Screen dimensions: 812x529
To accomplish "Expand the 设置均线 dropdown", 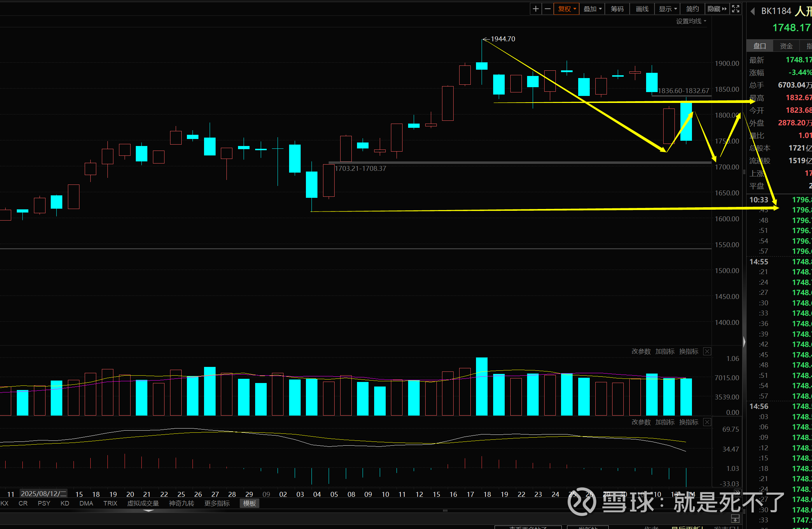I will coord(691,21).
